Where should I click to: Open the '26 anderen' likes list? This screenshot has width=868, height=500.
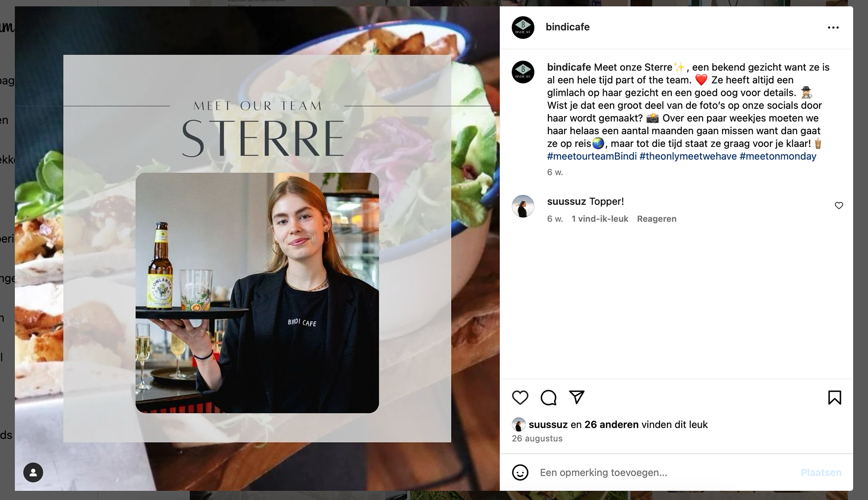(611, 425)
